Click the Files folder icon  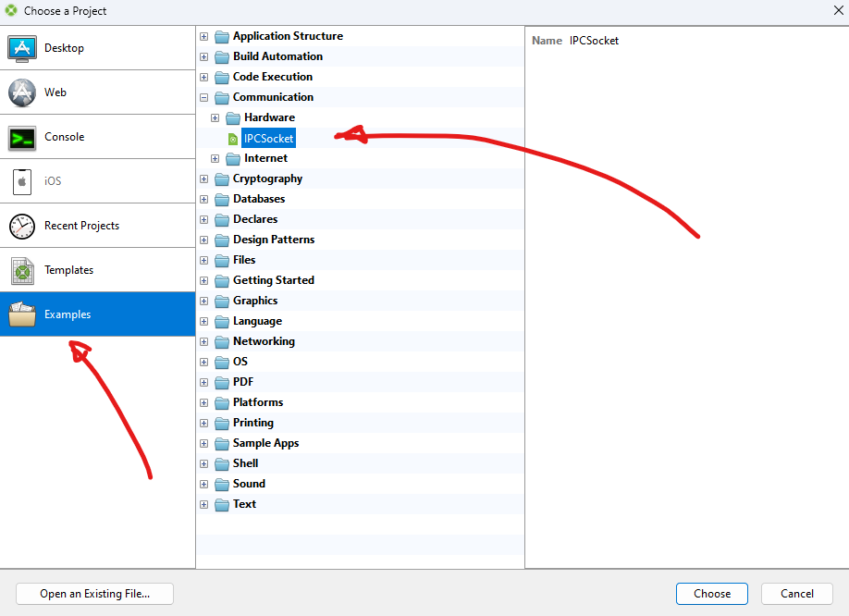(222, 260)
